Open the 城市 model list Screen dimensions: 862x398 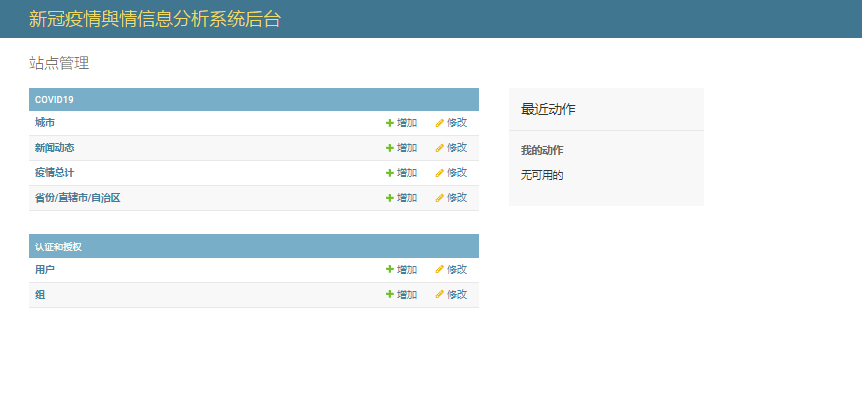(x=45, y=123)
